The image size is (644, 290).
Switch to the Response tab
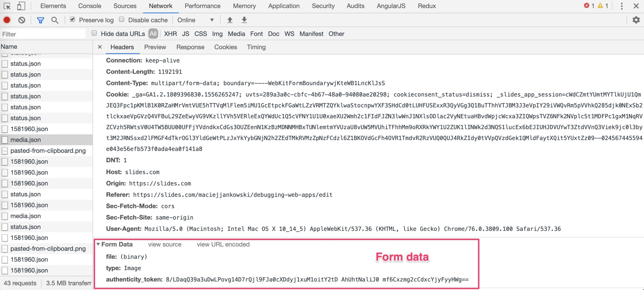coord(190,47)
